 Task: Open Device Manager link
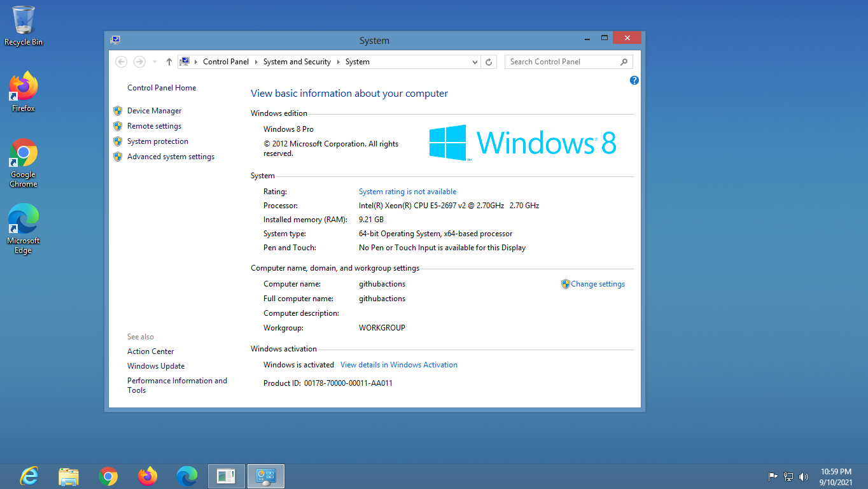coord(154,111)
